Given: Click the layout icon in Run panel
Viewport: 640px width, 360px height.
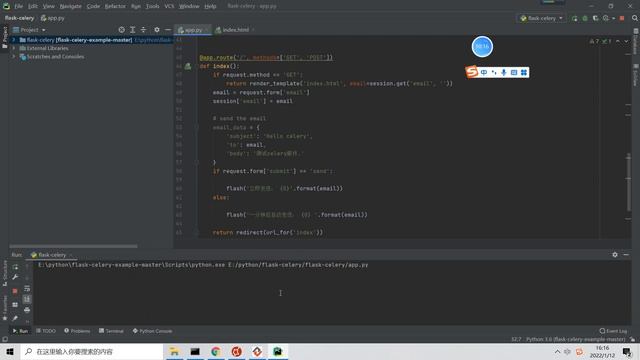Looking at the screenshot, I should click(15, 304).
